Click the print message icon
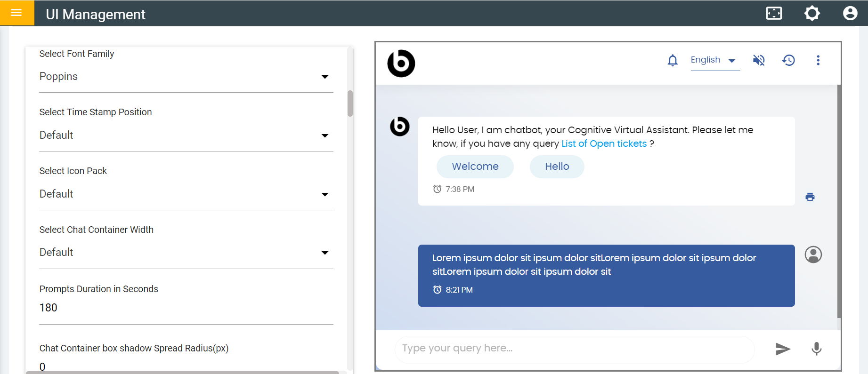868x374 pixels. pyautogui.click(x=810, y=197)
